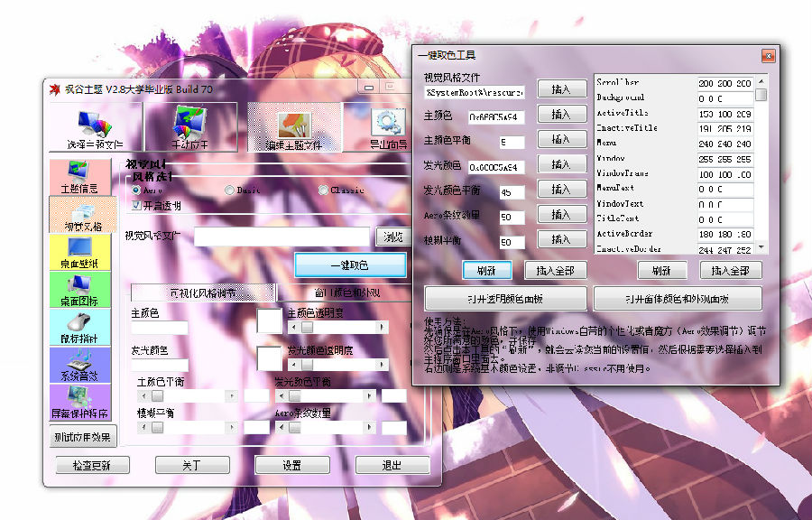This screenshot has width=812, height=520.
Task: Open 鼠标指针 mouse icon in sidebar
Action: click(79, 327)
